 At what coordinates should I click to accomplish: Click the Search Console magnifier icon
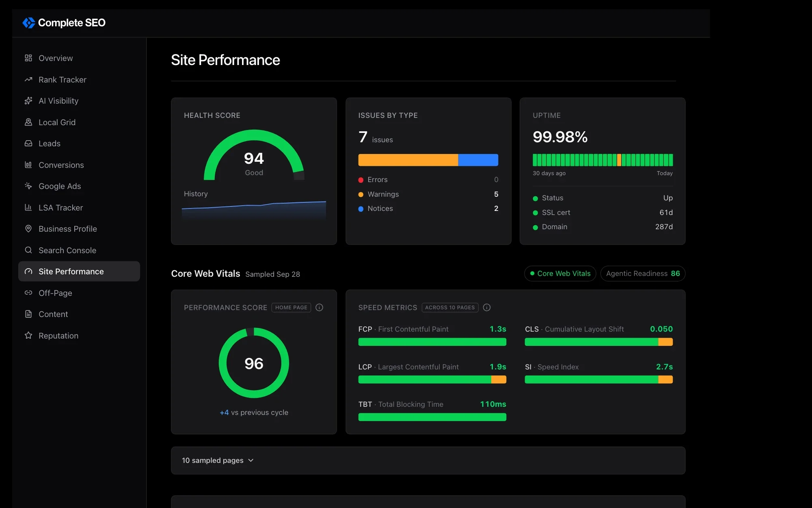click(x=28, y=250)
